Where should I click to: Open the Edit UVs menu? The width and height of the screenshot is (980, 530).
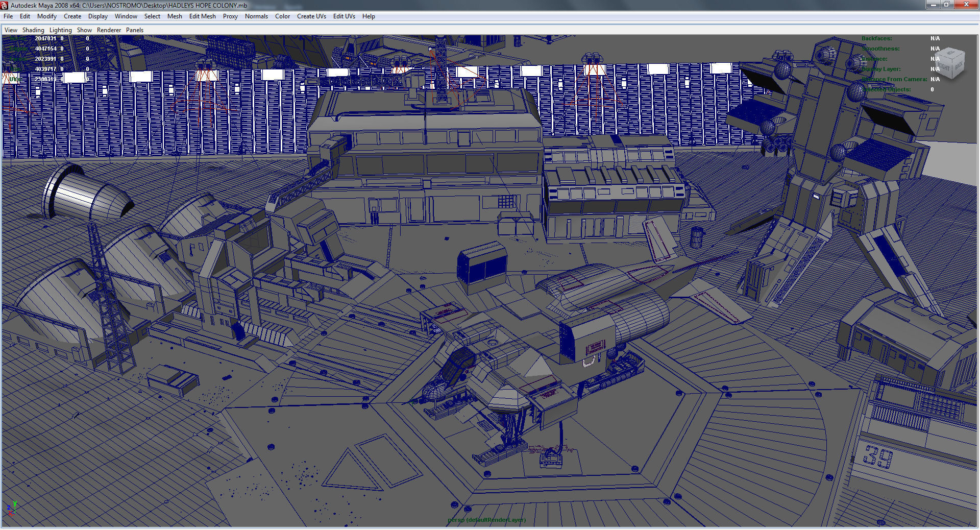coord(344,16)
